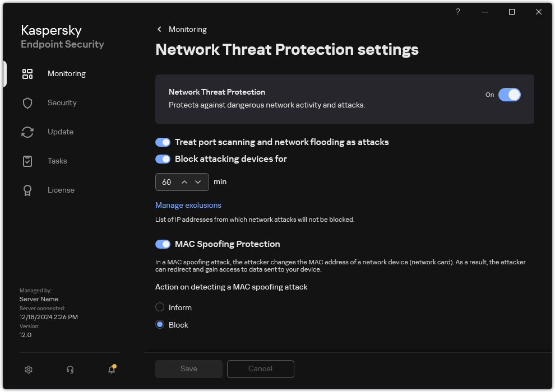
Task: Edit the 60 minute value field
Action: coord(168,182)
